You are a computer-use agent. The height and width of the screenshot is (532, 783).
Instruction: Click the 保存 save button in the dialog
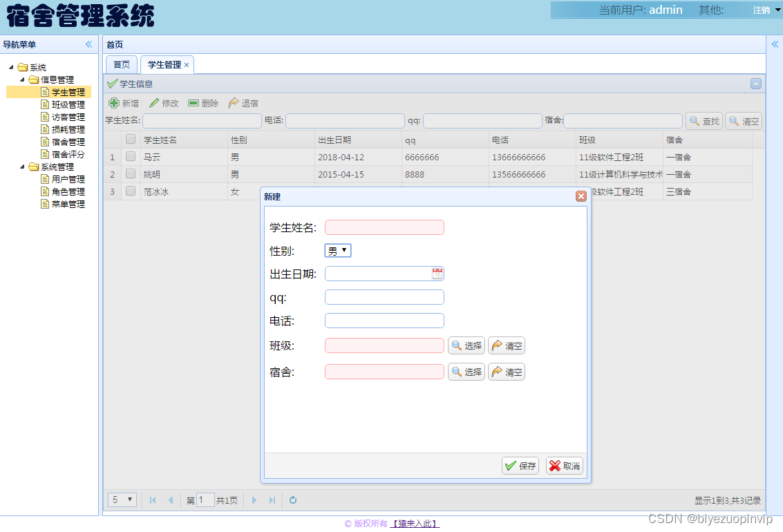coord(520,465)
